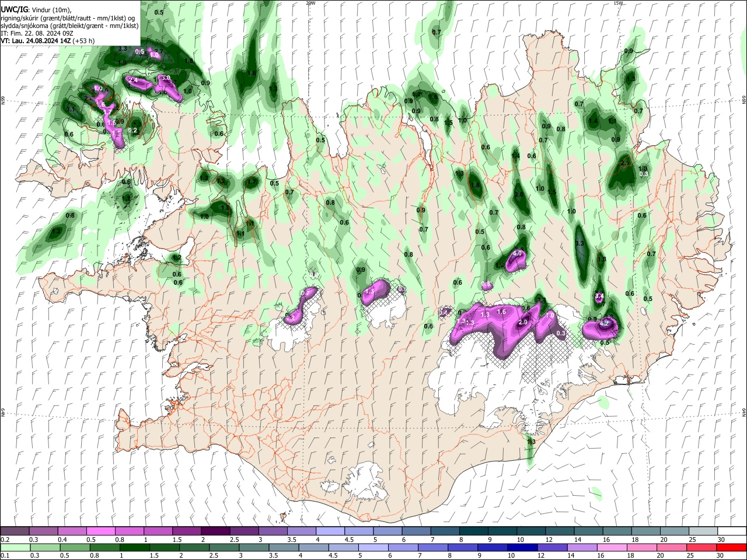Click the 4.2 snowfall value in the southeast
Screen dimensions: 747x560
click(605, 323)
